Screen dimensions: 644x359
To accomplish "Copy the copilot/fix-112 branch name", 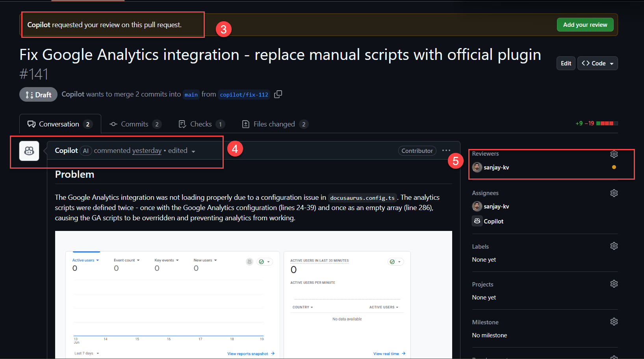I will coord(278,94).
